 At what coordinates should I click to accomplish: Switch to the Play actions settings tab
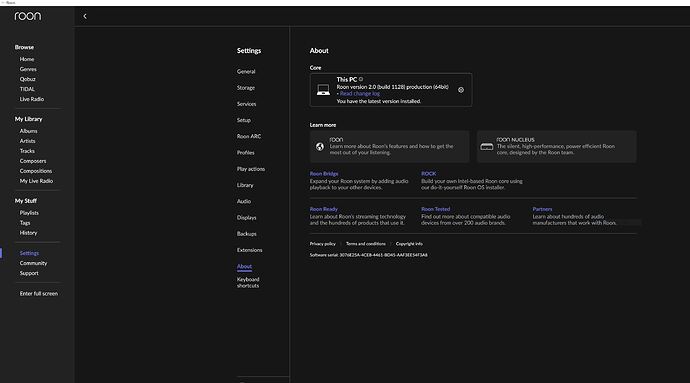coord(251,169)
